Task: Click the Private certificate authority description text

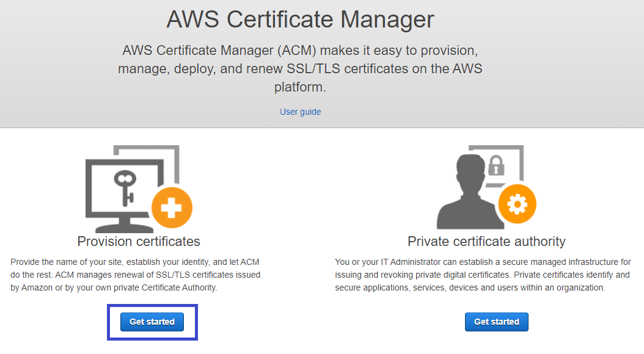Action: pos(483,275)
